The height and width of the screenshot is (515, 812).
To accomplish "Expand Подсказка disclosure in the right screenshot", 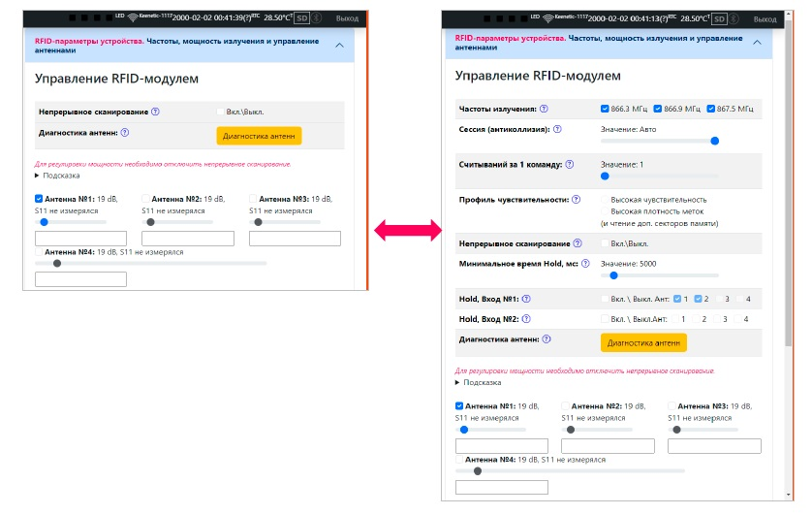I will 478,382.
